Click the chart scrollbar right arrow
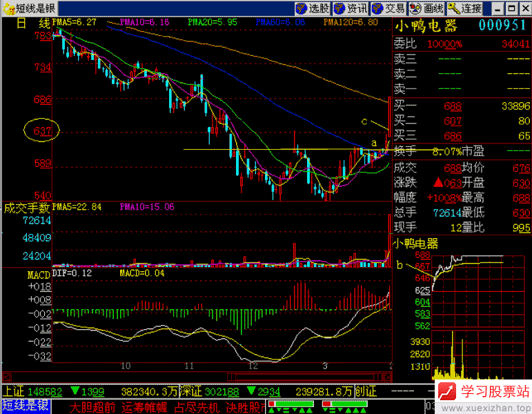This screenshot has width=532, height=414. (388, 377)
